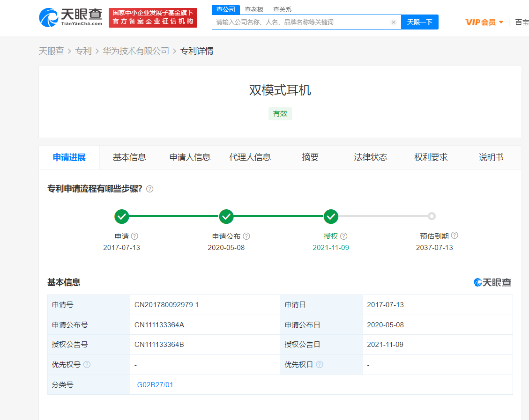Select grant number CN111133364B
Screen dimensions: 529x420
(x=159, y=345)
